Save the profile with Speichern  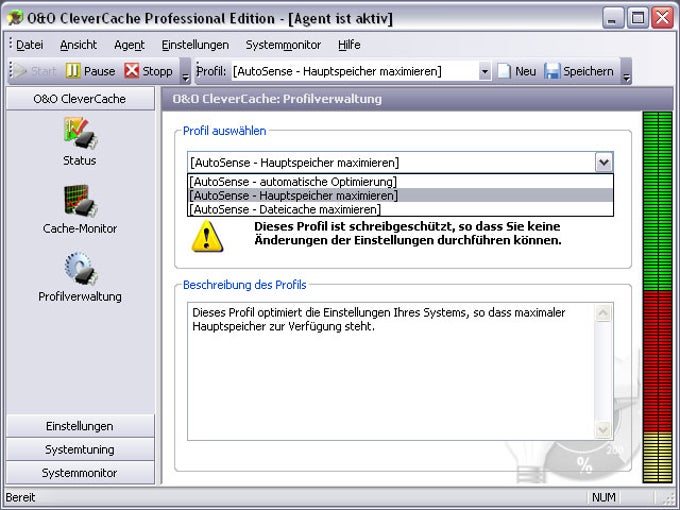(x=579, y=71)
